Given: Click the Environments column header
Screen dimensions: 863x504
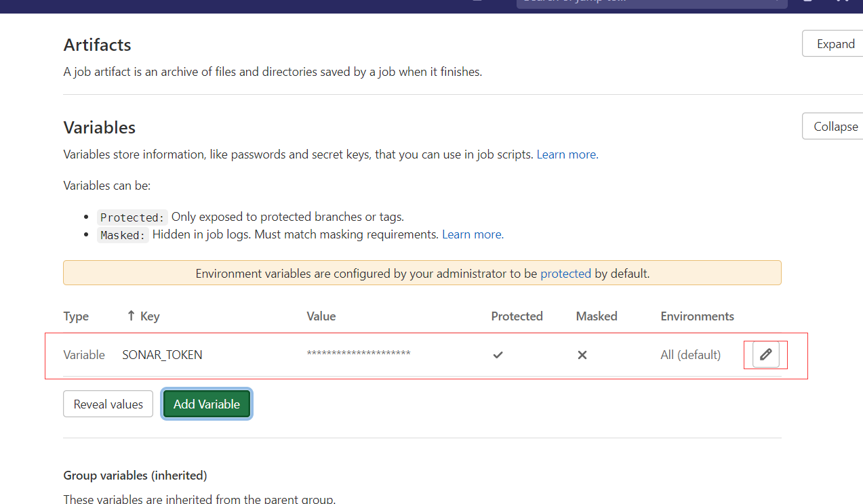Looking at the screenshot, I should tap(697, 316).
